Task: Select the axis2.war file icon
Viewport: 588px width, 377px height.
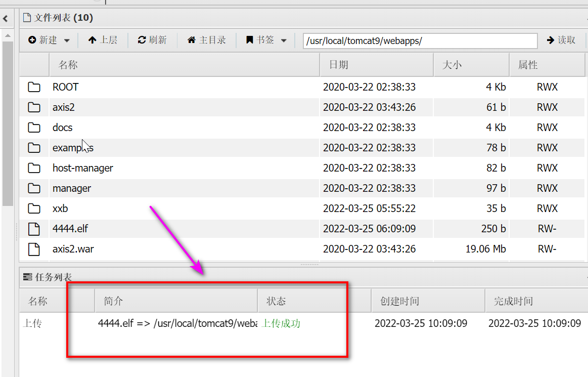Action: click(x=34, y=249)
